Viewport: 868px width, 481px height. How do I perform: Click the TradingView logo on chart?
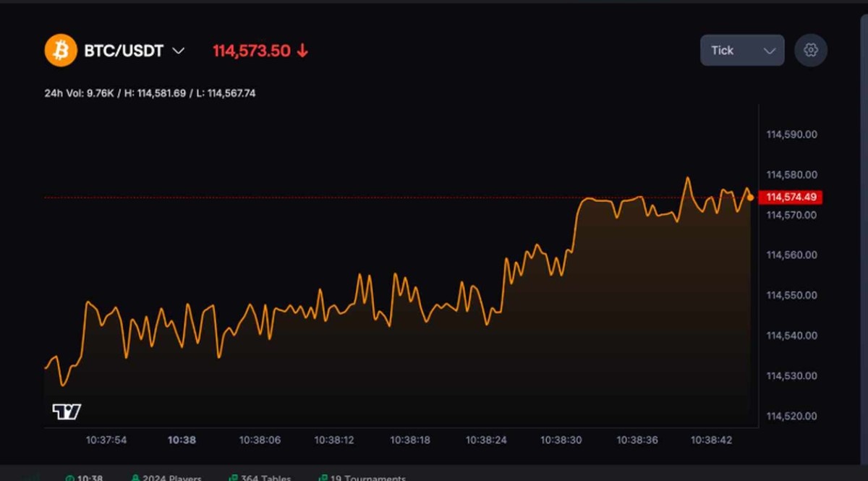[x=67, y=412]
